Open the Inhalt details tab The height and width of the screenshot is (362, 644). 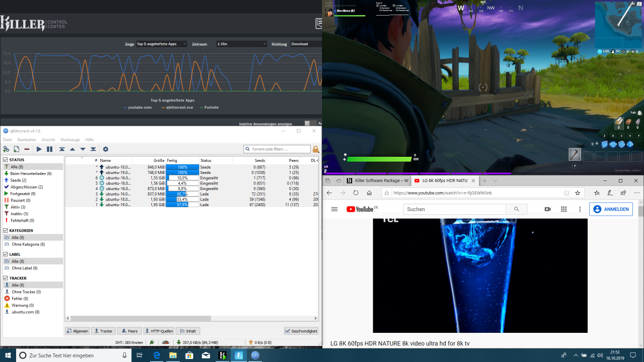click(188, 331)
